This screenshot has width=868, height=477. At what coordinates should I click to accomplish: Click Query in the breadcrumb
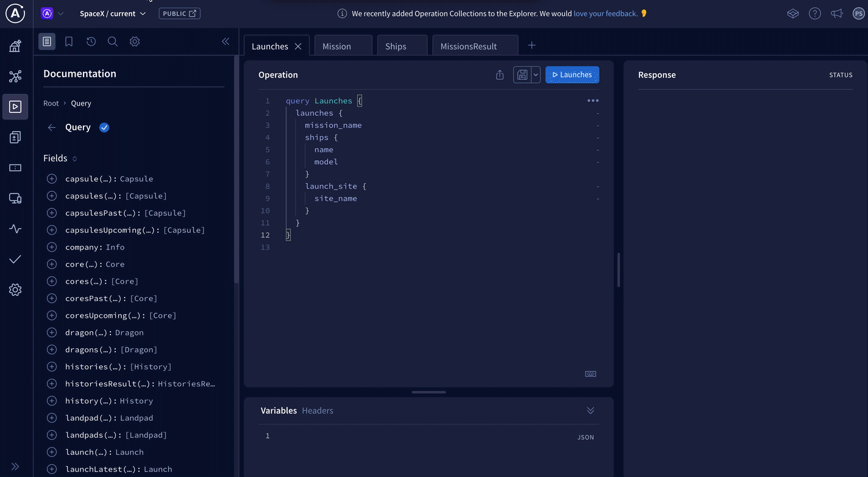click(x=81, y=103)
